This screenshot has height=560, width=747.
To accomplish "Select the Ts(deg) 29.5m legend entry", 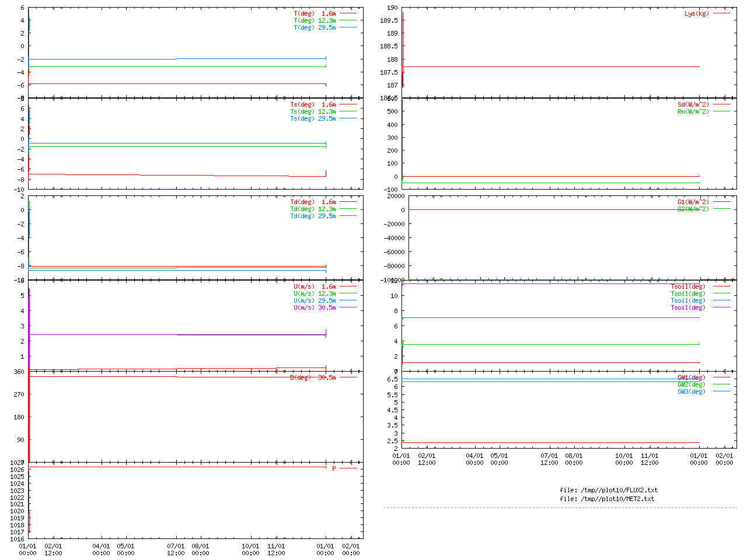I will (x=313, y=118).
